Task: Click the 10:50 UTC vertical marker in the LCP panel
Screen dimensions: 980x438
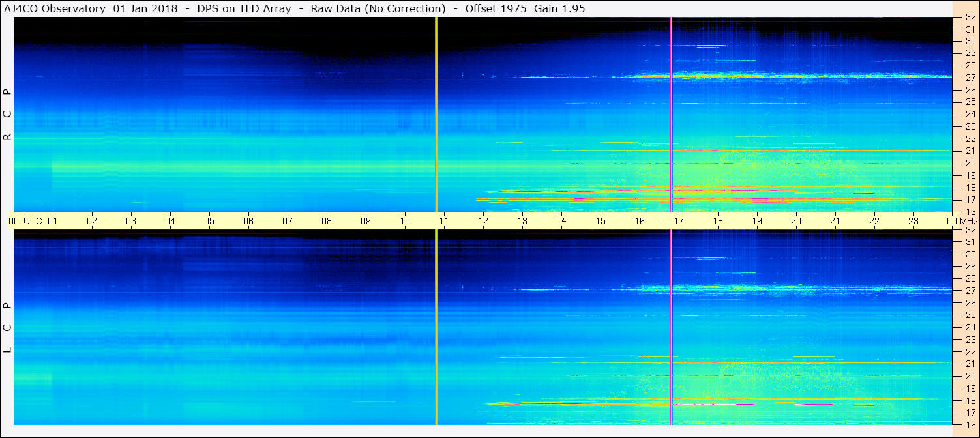Action: pos(436,327)
